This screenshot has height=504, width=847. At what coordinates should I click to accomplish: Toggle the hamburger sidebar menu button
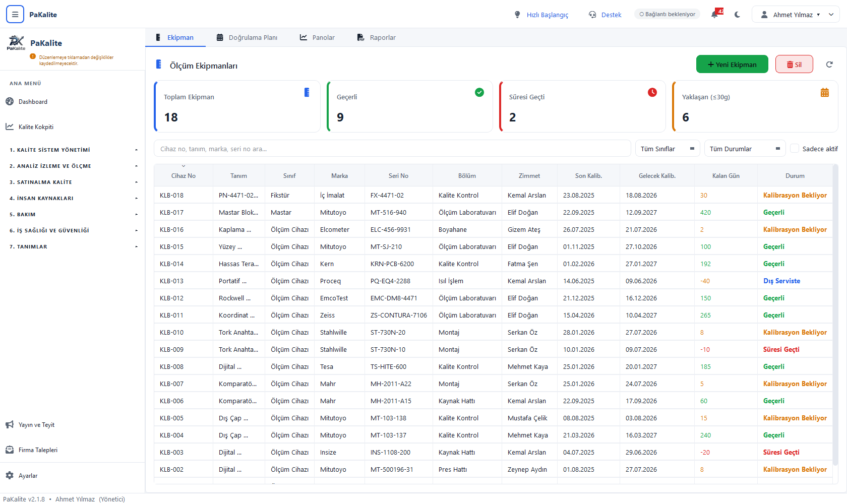[15, 15]
